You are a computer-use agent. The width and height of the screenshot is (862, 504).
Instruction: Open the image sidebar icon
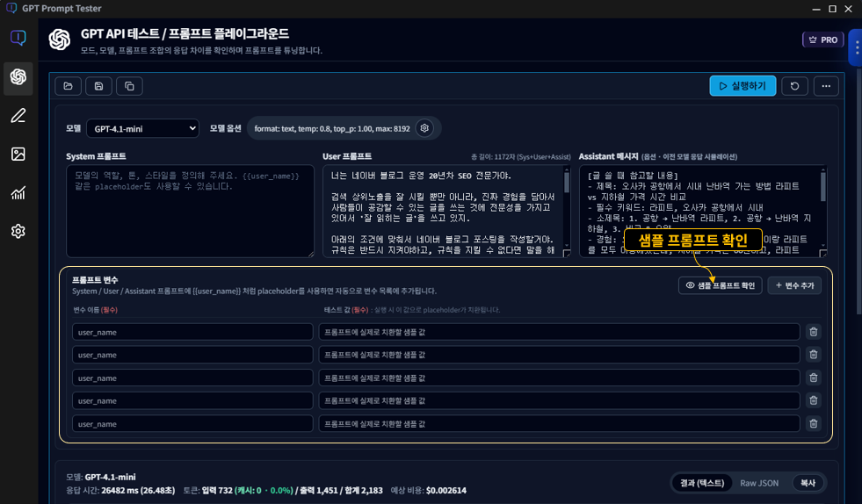[18, 154]
